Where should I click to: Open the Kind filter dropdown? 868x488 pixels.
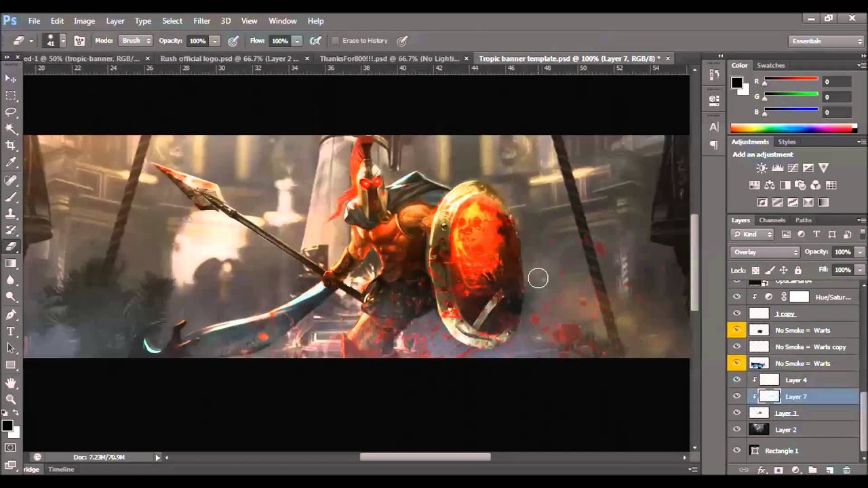point(752,235)
